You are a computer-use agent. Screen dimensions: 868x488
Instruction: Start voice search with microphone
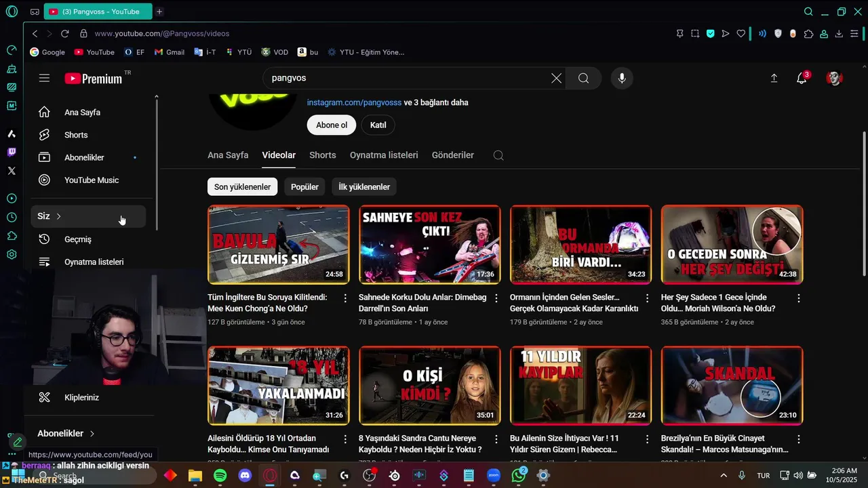point(622,78)
